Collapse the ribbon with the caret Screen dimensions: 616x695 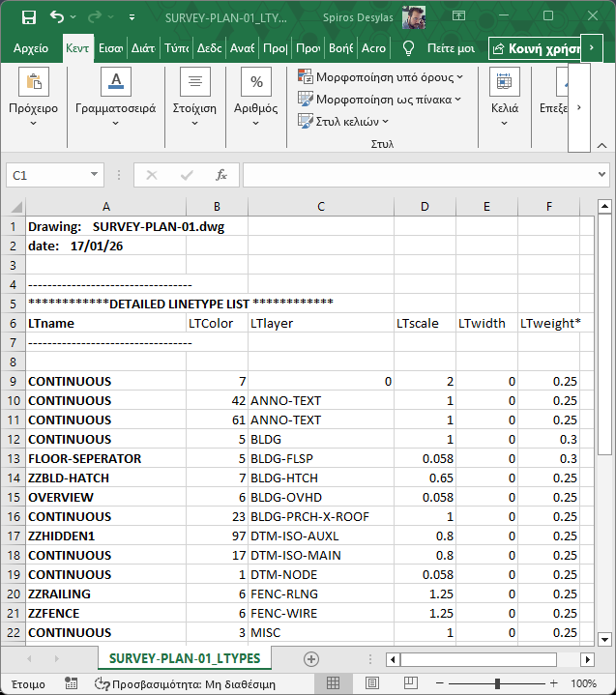601,145
